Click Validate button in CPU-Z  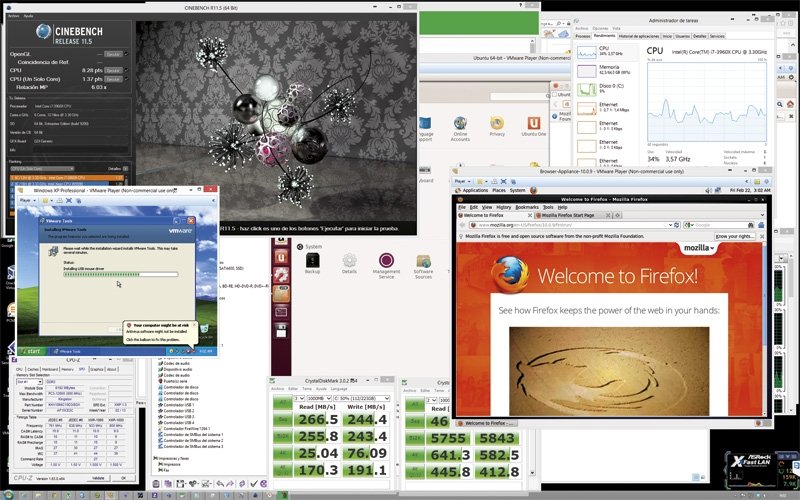(x=98, y=479)
